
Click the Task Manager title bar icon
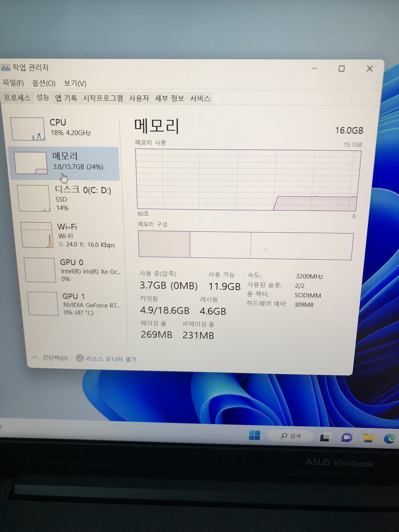pyautogui.click(x=5, y=68)
